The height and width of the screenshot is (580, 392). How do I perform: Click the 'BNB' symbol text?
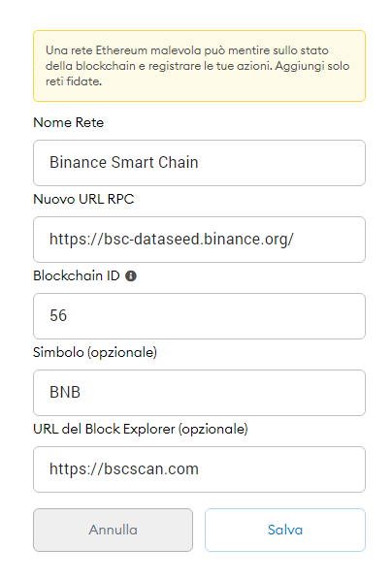(x=65, y=392)
